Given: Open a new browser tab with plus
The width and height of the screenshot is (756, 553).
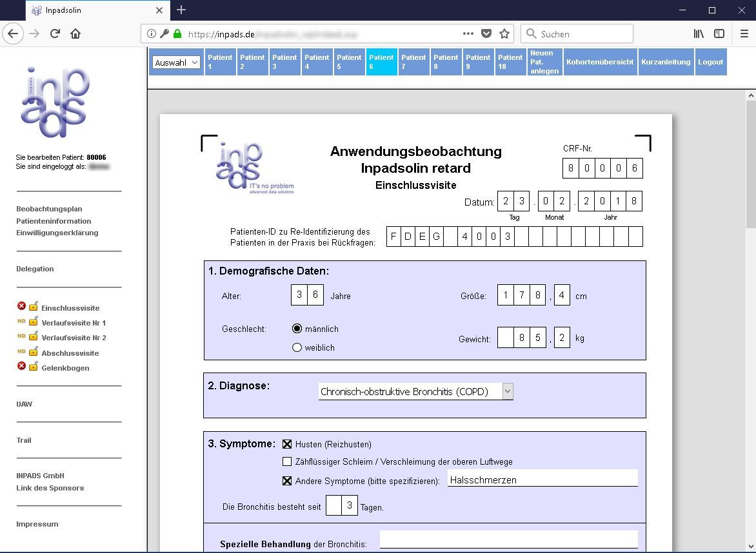Looking at the screenshot, I should point(181,10).
